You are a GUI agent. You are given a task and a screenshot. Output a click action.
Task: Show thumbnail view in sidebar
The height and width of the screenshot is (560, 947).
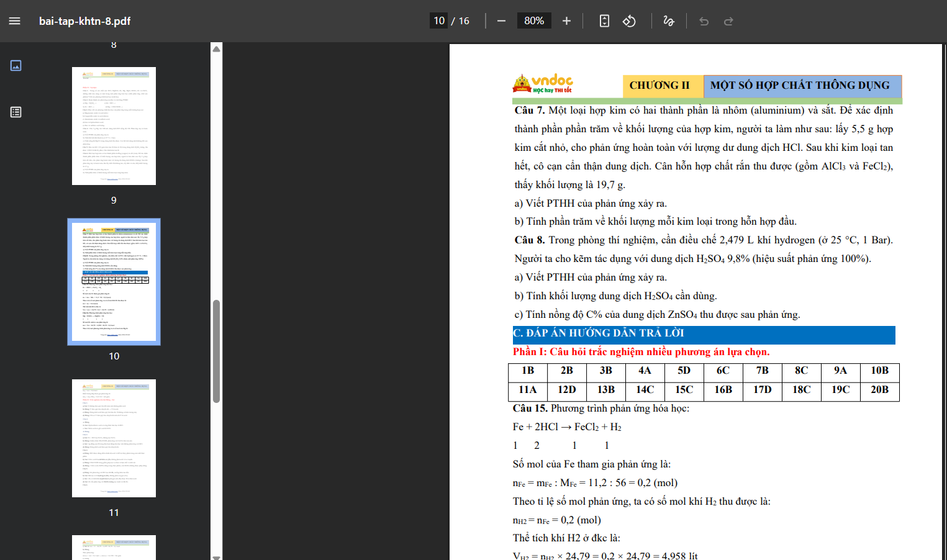tap(16, 65)
